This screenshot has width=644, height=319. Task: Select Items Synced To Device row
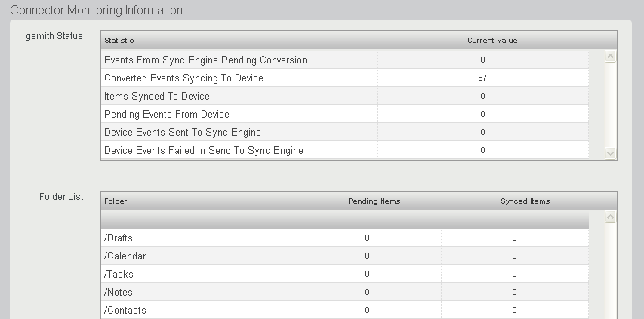(x=157, y=96)
